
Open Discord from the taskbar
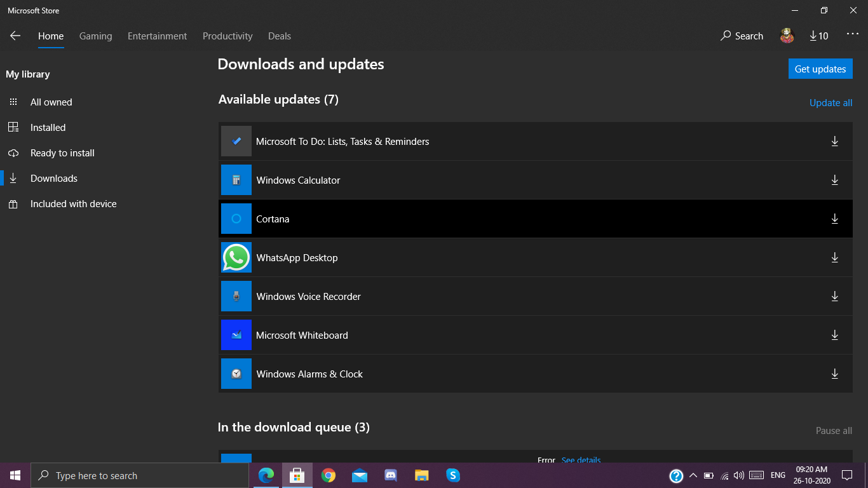[391, 475]
